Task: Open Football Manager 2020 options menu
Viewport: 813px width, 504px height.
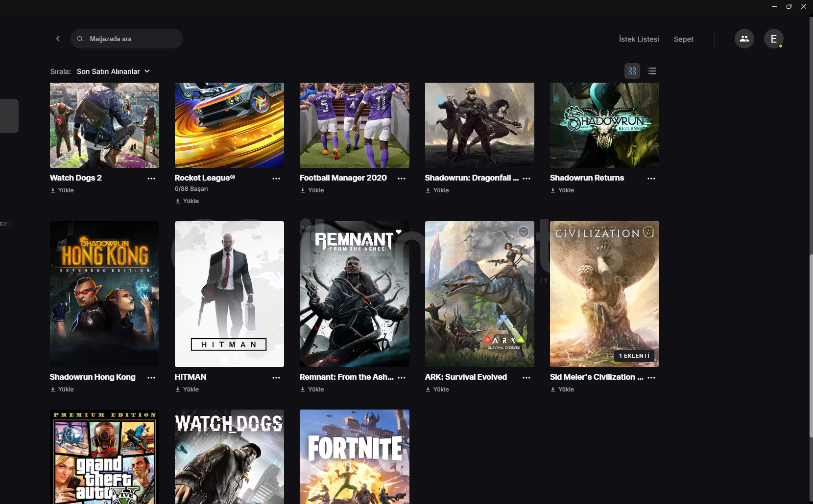Action: click(x=402, y=179)
